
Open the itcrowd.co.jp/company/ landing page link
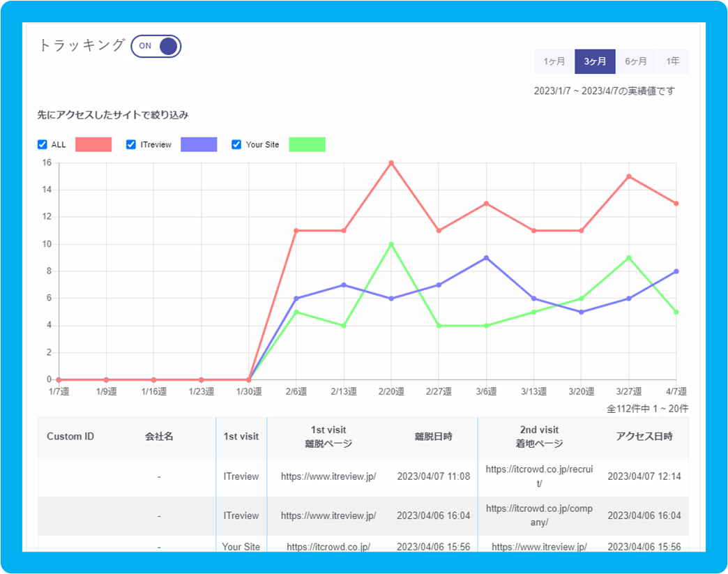pyautogui.click(x=538, y=515)
